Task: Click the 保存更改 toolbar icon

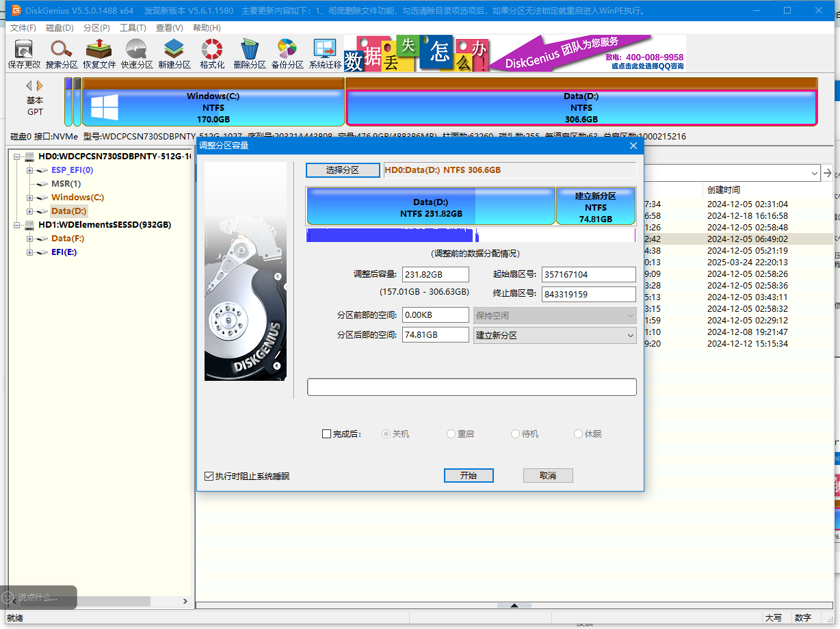Action: click(x=24, y=54)
